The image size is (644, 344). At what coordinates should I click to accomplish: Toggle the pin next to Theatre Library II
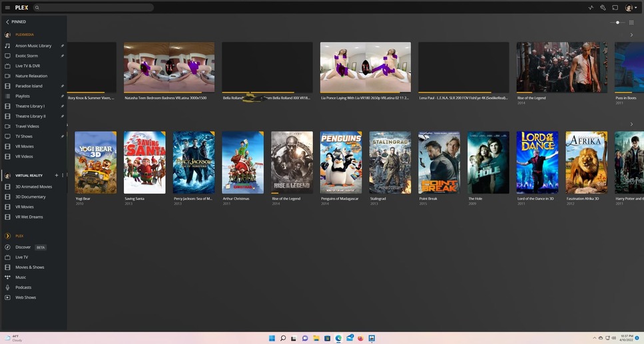[x=63, y=116]
